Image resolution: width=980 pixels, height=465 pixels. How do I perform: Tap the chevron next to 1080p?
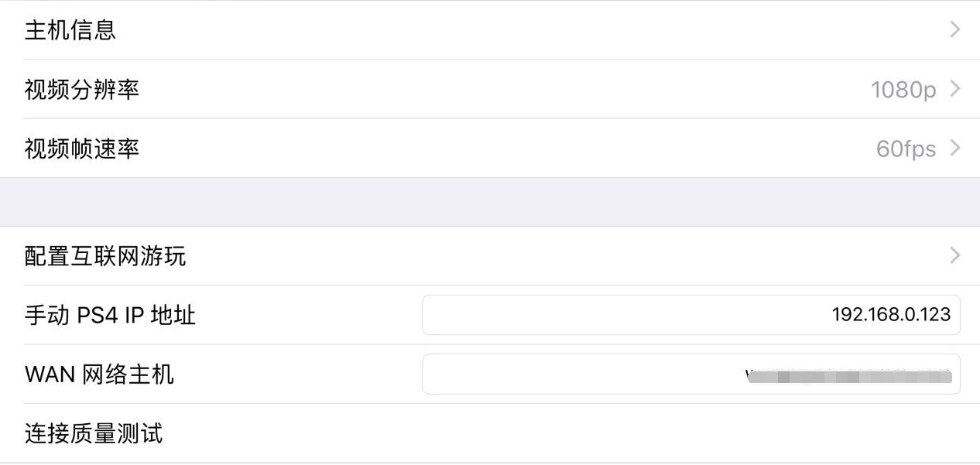pyautogui.click(x=955, y=89)
